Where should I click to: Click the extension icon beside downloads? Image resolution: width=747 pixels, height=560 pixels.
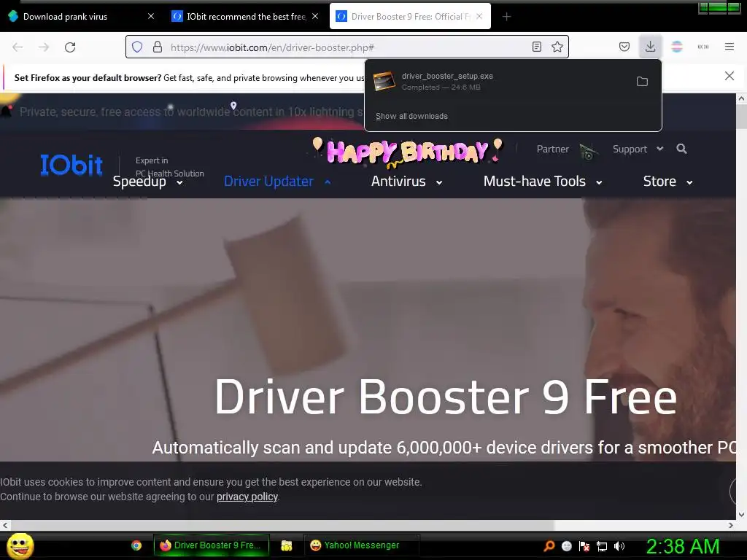(677, 47)
